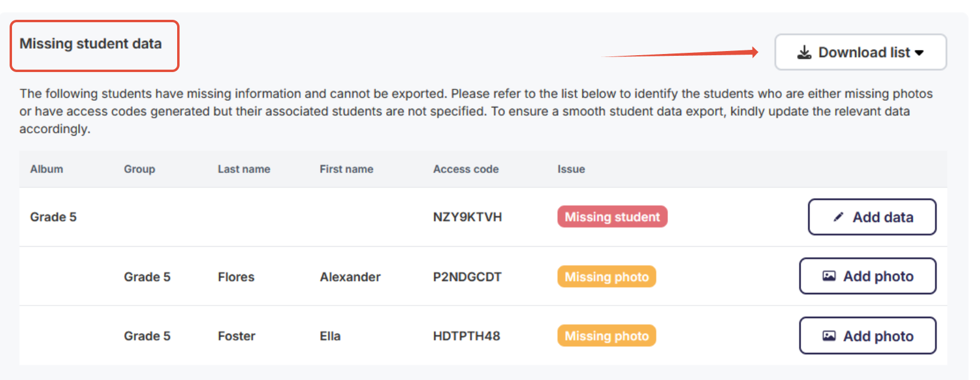Click the photo icon on Flores's Add photo button
The height and width of the screenshot is (380, 980).
pos(830,276)
